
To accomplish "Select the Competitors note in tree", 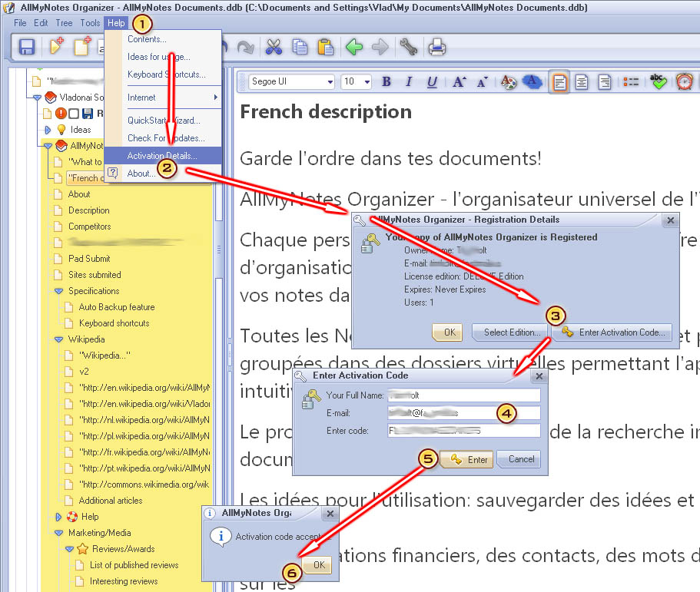I will pyautogui.click(x=89, y=227).
